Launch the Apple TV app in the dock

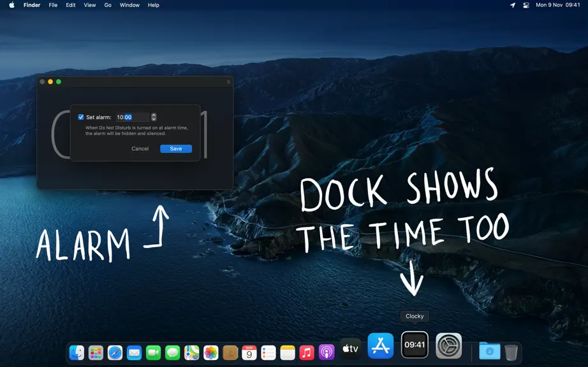350,349
